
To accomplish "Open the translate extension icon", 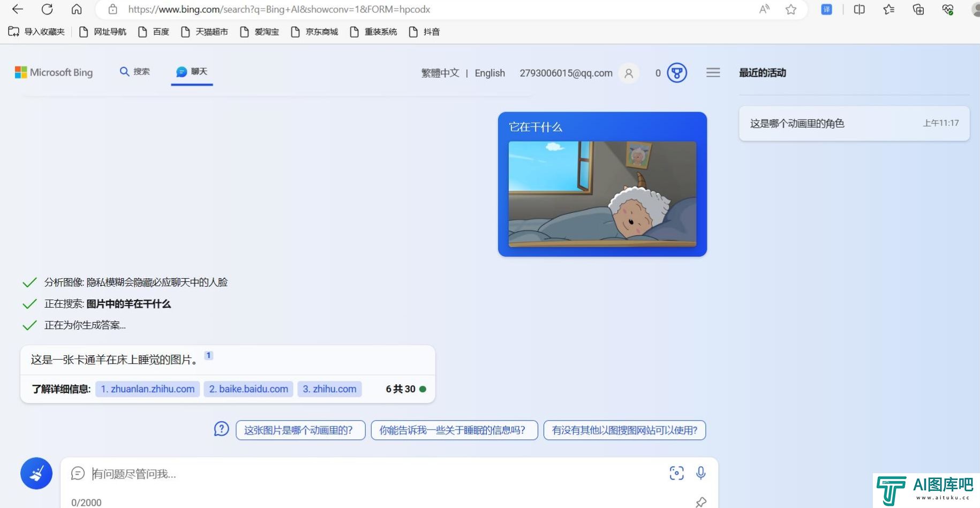I will coord(826,9).
